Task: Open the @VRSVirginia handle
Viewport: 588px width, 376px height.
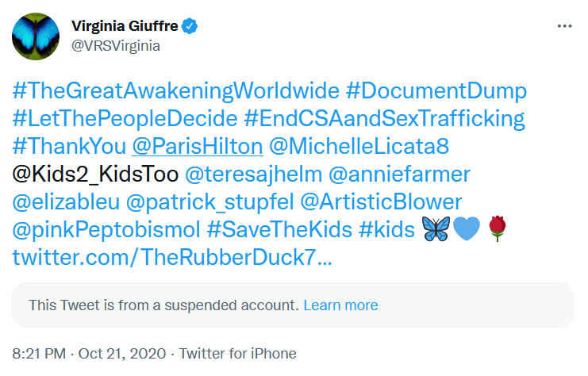Action: click(116, 46)
